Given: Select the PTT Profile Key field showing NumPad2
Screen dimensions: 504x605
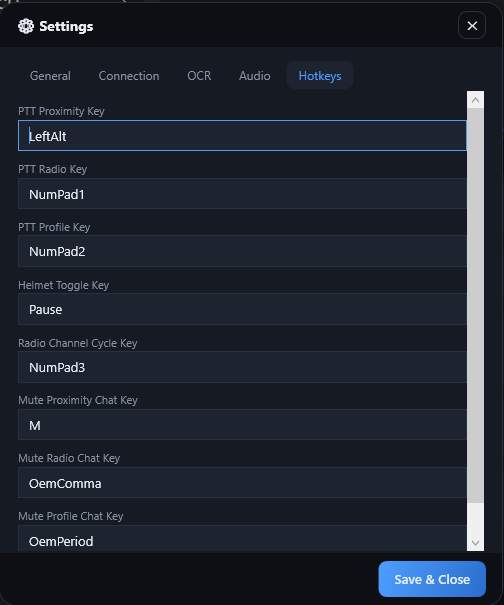Looking at the screenshot, I should point(242,251).
